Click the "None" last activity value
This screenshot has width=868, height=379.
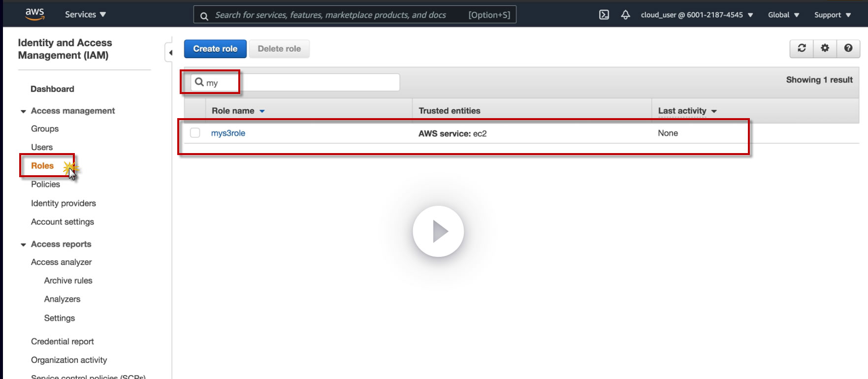point(668,133)
